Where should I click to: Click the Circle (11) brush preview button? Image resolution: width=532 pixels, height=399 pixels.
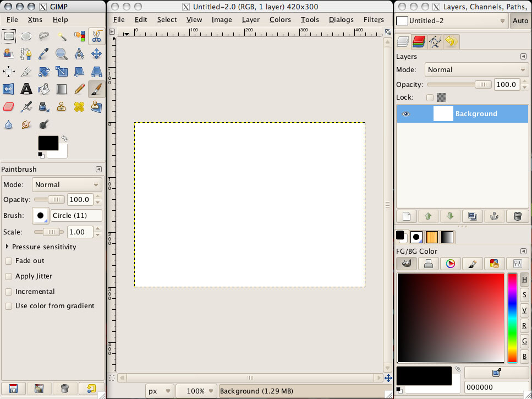40,215
